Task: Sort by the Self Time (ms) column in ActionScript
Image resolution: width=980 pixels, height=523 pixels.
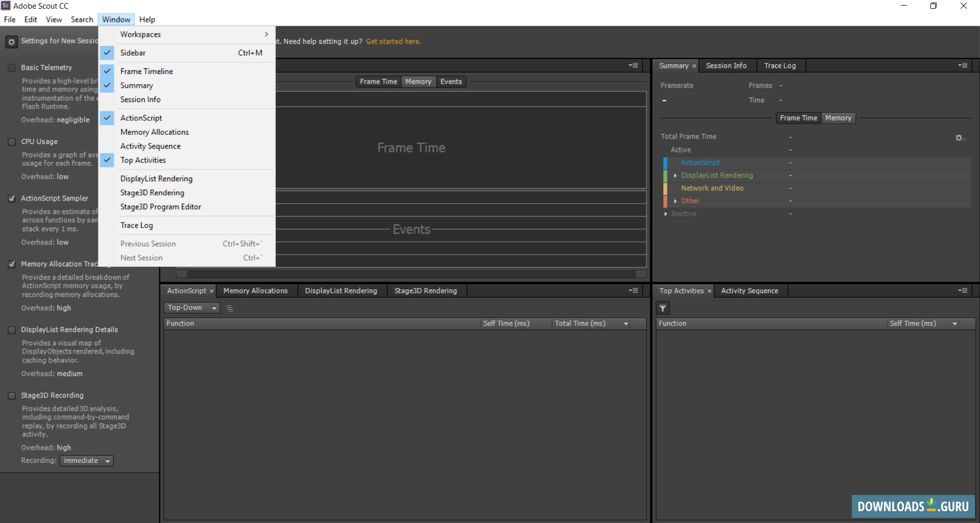Action: coord(516,323)
